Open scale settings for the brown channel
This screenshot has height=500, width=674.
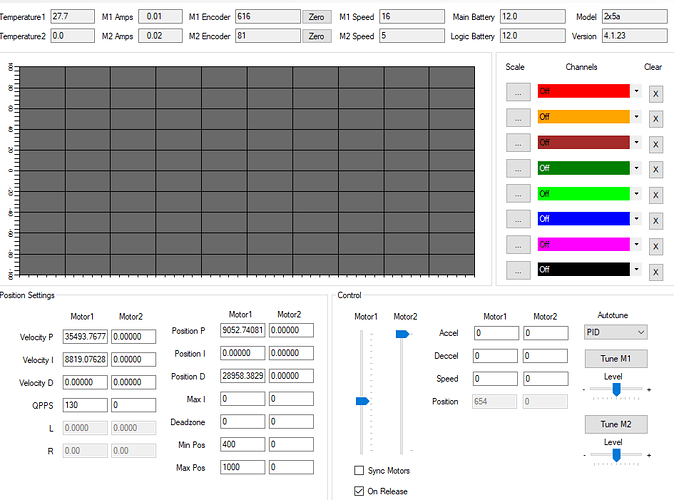[517, 143]
